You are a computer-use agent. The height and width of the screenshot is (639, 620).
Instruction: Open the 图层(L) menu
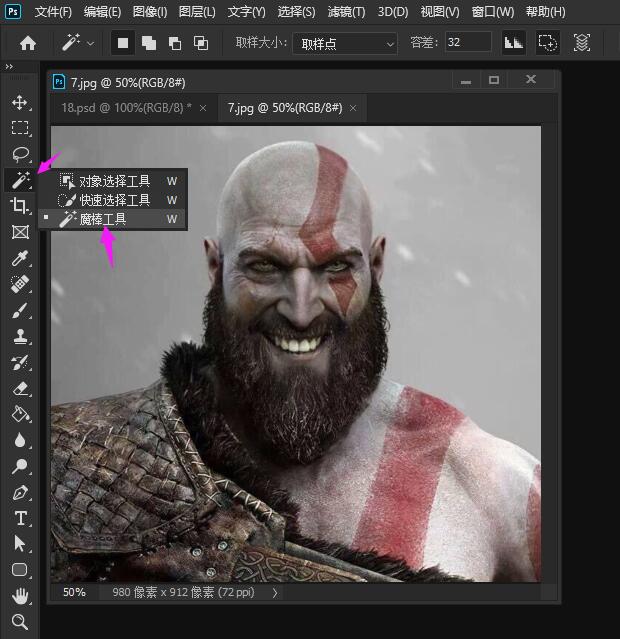(197, 12)
